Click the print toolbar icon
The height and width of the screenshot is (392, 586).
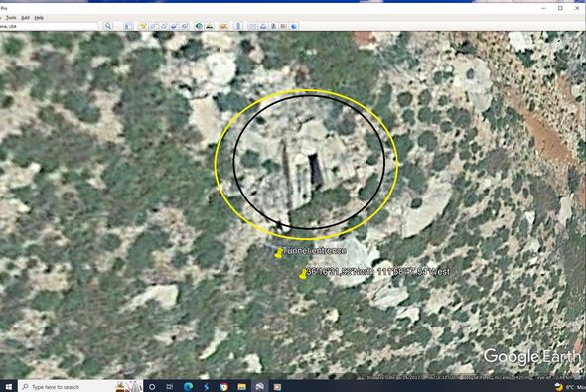tap(263, 26)
